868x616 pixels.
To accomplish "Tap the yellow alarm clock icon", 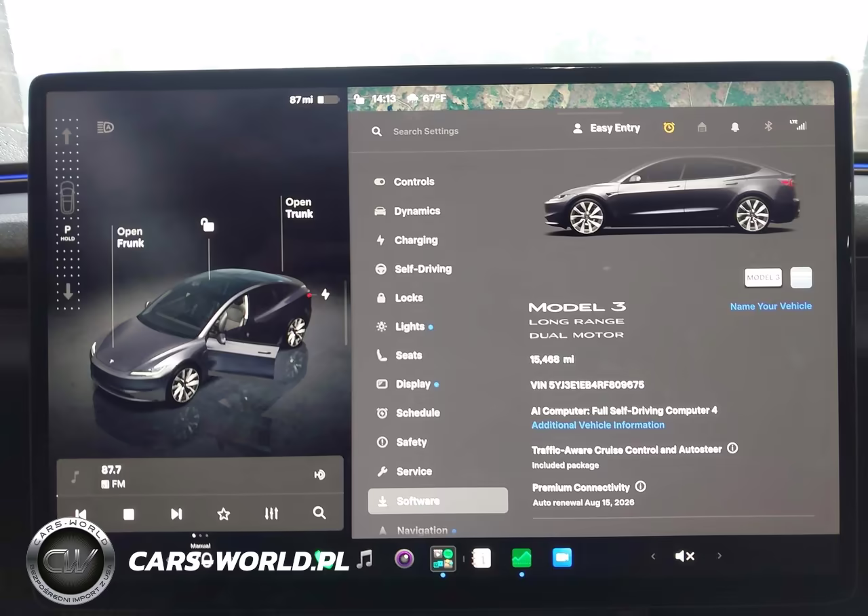I will pos(669,127).
